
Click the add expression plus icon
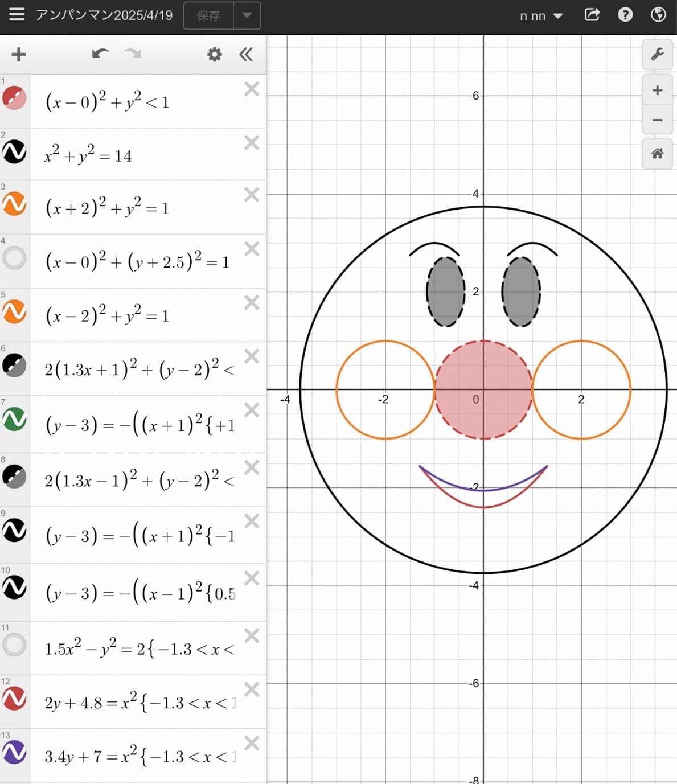tap(19, 55)
